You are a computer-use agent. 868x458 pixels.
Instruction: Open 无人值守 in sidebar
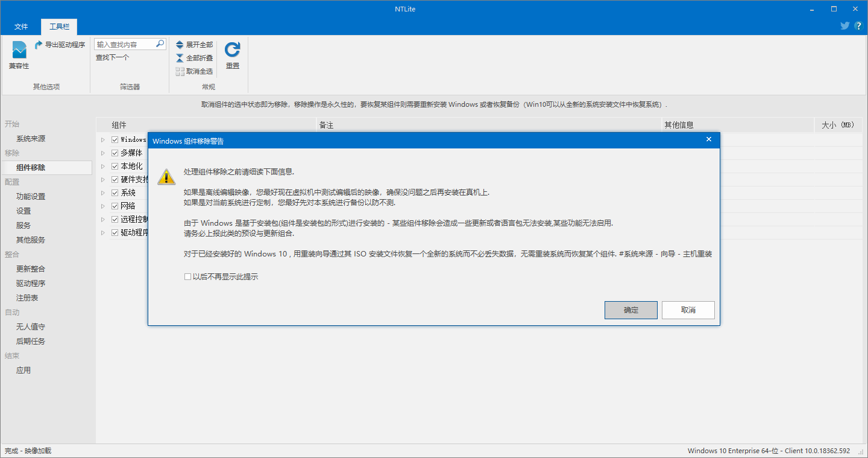click(31, 327)
